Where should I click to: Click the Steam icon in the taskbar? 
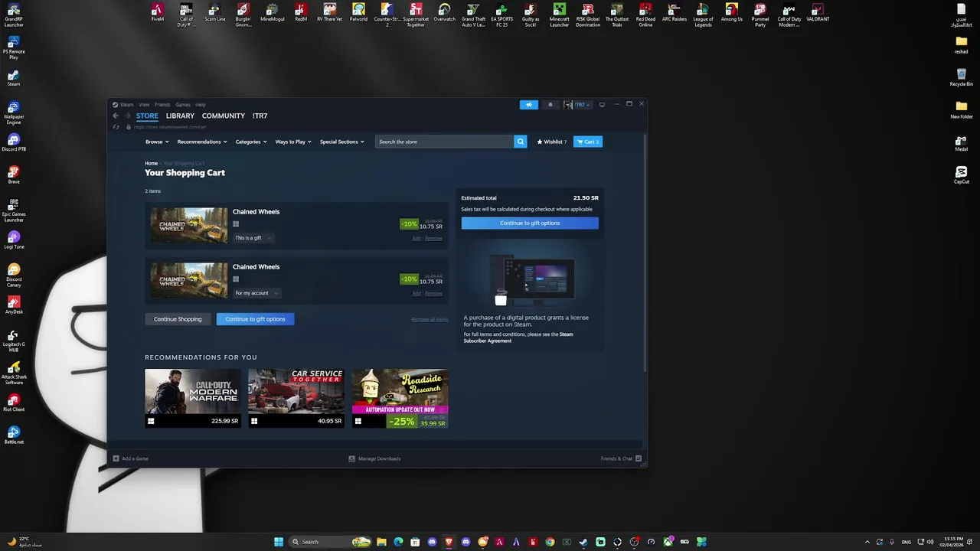pos(583,542)
